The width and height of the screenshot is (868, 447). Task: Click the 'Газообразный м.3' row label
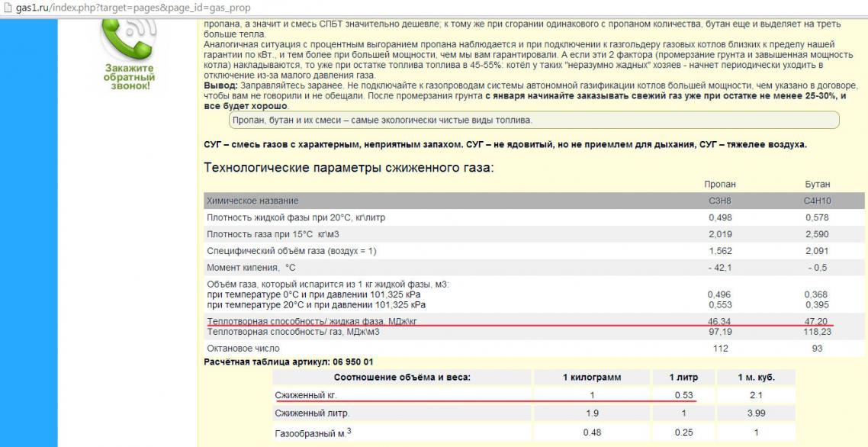point(313,432)
